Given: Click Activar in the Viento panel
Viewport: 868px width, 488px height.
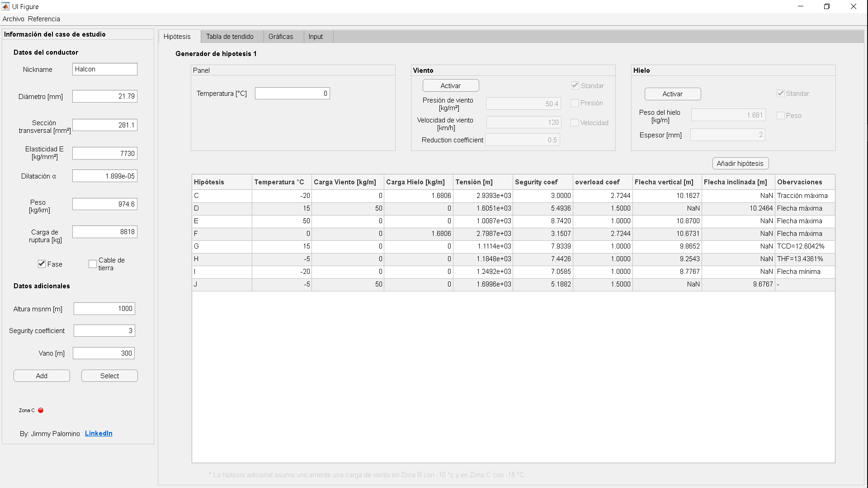Looking at the screenshot, I should tap(451, 86).
